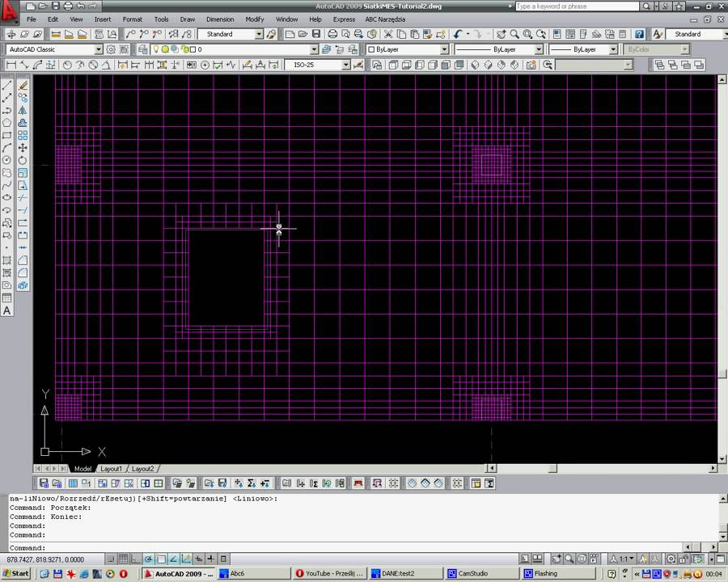Open the annotation scale 1:1 dropdown
This screenshot has height=582, width=728.
pos(624,559)
